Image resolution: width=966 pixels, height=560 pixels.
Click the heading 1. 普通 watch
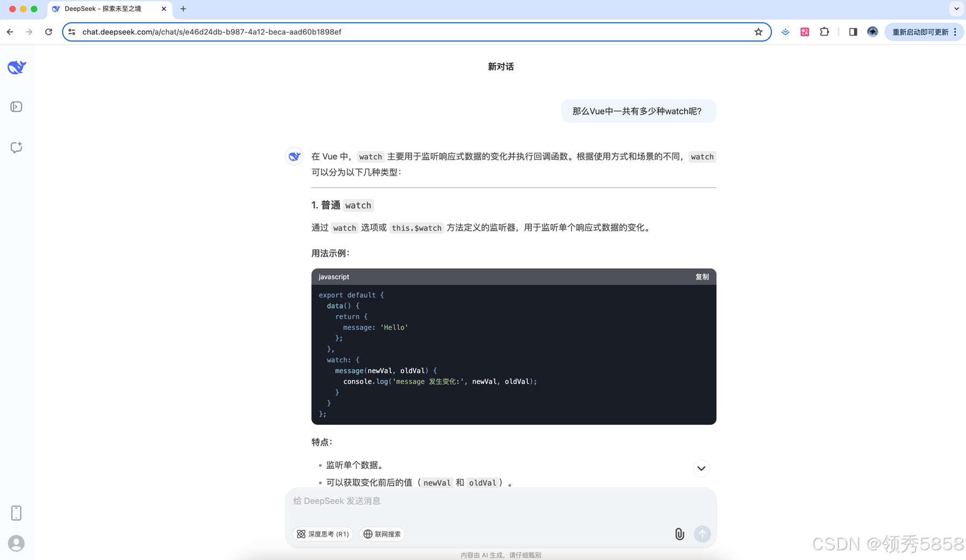342,205
